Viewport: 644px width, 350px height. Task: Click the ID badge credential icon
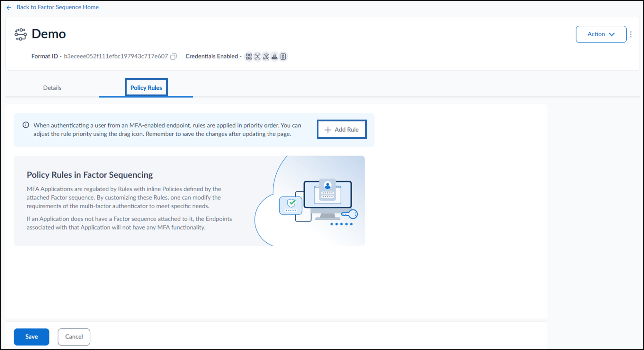coord(283,57)
